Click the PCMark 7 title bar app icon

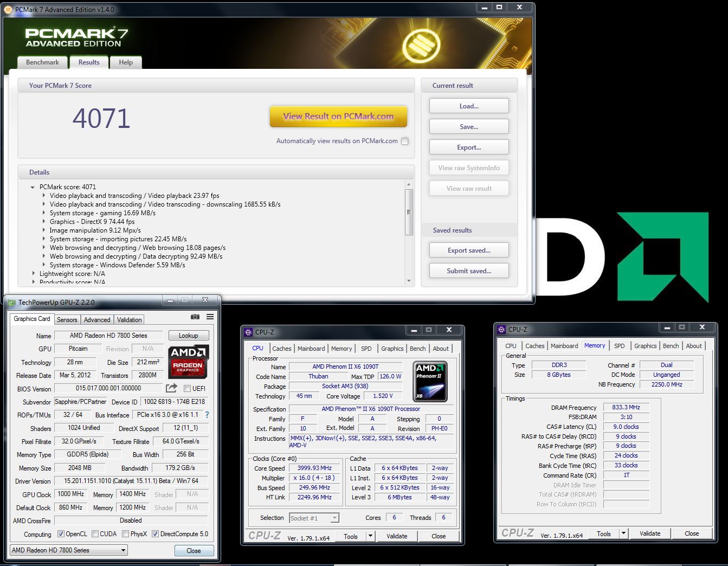[x=8, y=10]
